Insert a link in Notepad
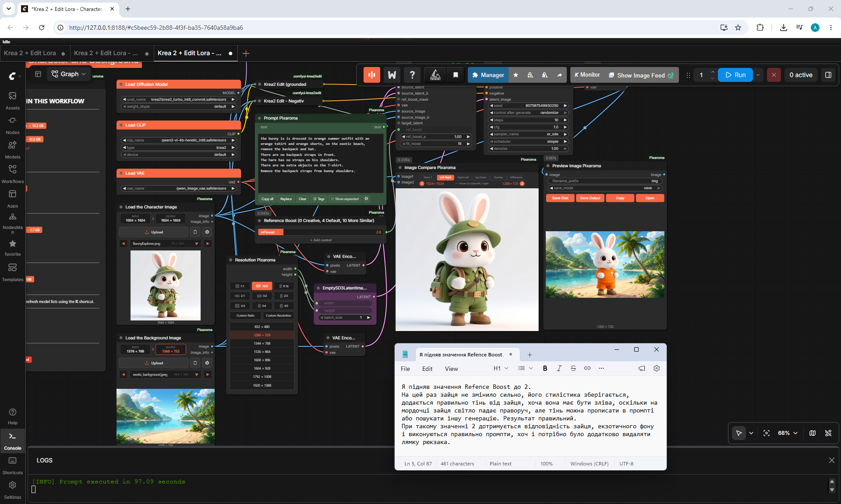This screenshot has height=504, width=841. point(587,368)
